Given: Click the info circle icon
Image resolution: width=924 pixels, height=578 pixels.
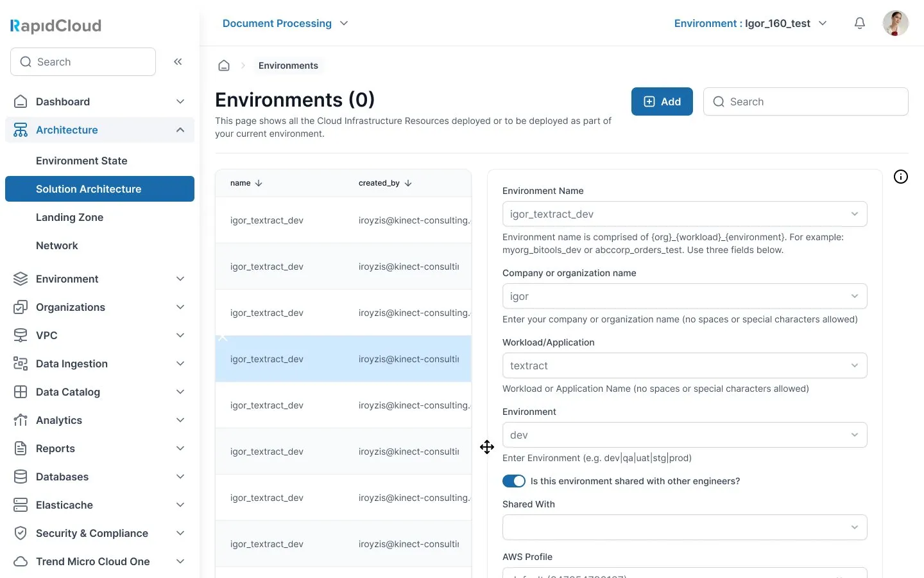Looking at the screenshot, I should (x=901, y=177).
